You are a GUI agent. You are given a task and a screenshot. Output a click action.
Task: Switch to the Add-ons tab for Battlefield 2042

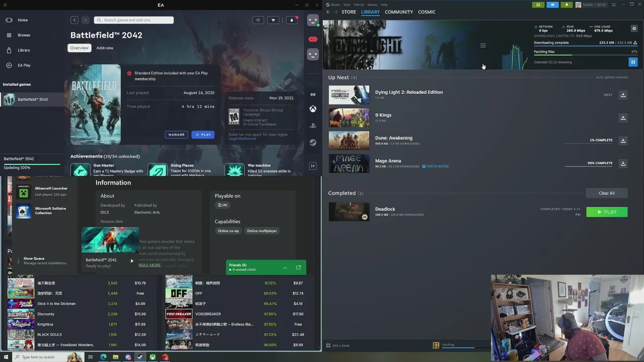[105, 48]
